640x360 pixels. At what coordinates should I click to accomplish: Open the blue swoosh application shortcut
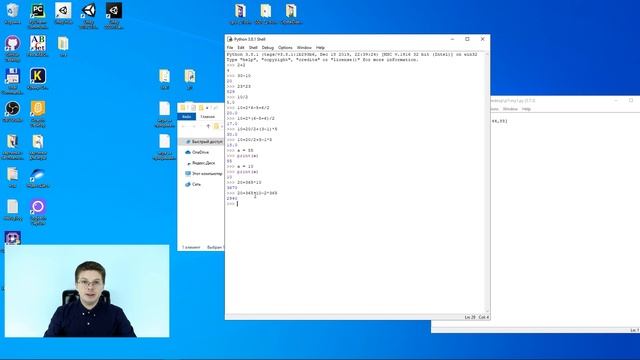tap(38, 175)
